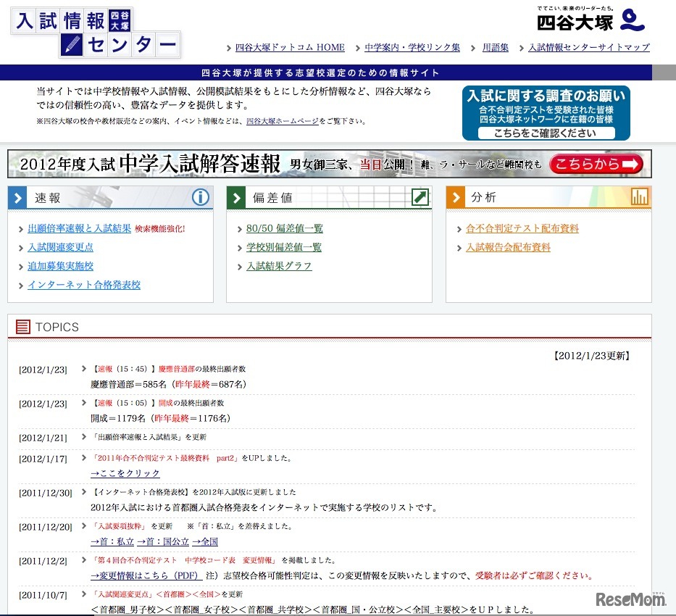The height and width of the screenshot is (616, 676).
Task: Open インターネット合格発表校 link
Action: [x=84, y=285]
